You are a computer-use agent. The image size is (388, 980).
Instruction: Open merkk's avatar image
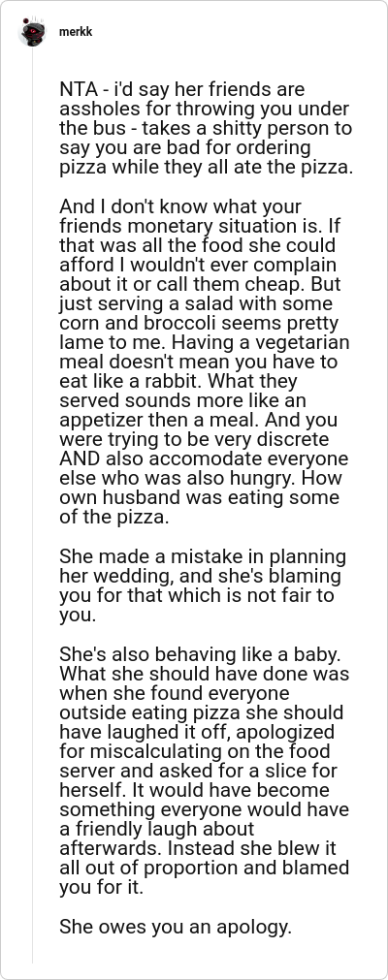(x=32, y=32)
